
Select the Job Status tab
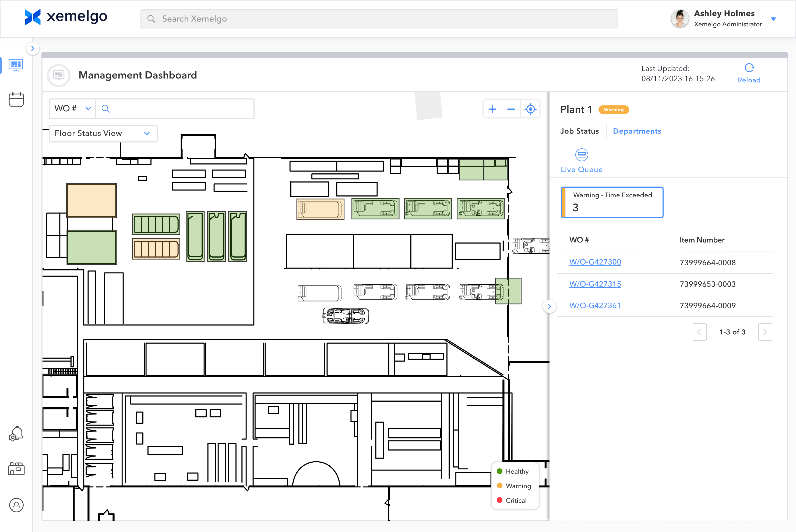pyautogui.click(x=579, y=131)
